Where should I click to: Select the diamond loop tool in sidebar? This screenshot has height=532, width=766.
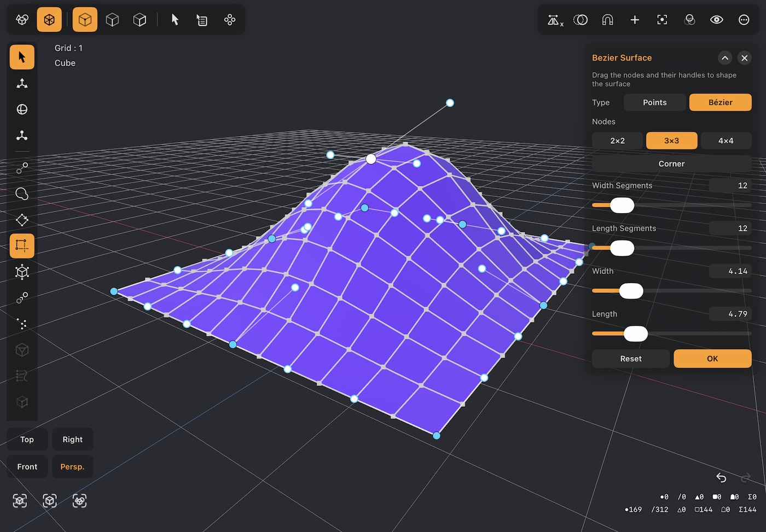(22, 220)
